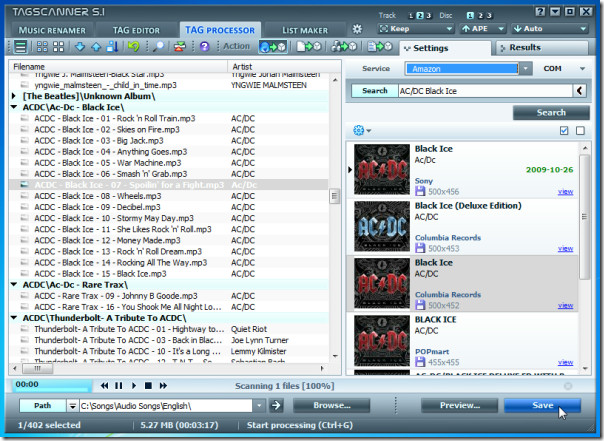This screenshot has width=604, height=441.
Task: Select the online database action icon
Action: tap(273, 47)
